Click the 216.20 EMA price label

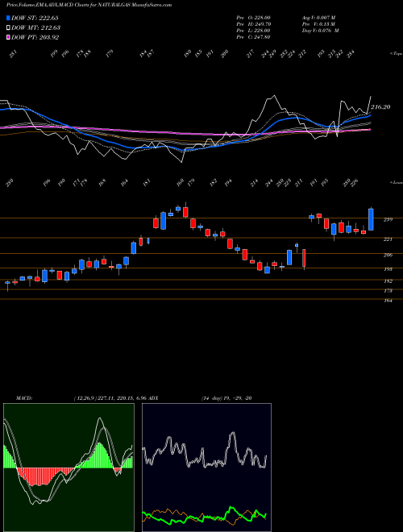click(x=380, y=107)
